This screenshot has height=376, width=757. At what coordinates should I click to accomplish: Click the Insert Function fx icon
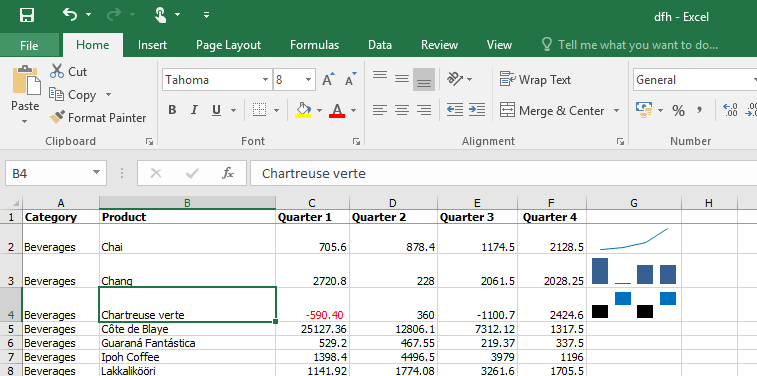pyautogui.click(x=228, y=173)
